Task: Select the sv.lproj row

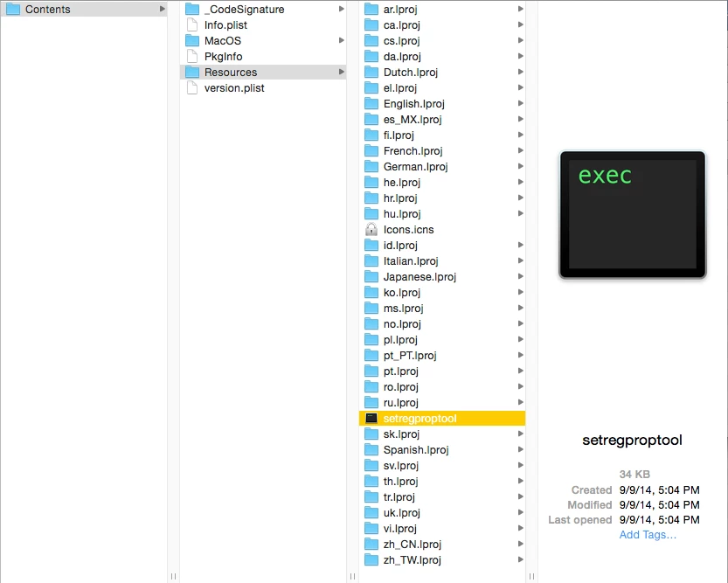Action: pyautogui.click(x=442, y=466)
